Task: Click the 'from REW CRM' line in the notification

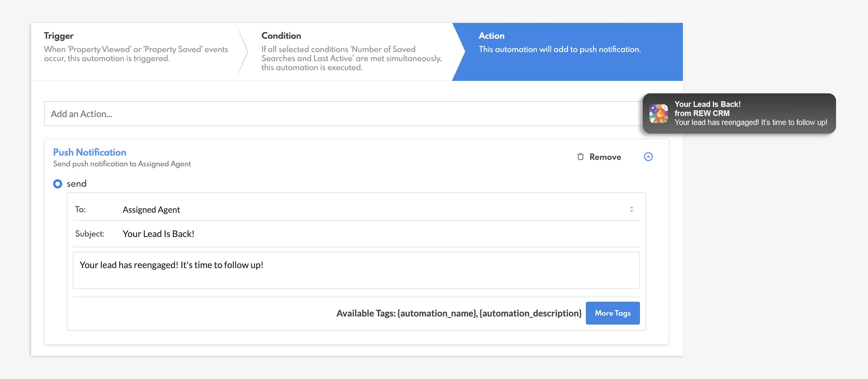Action: pyautogui.click(x=702, y=113)
